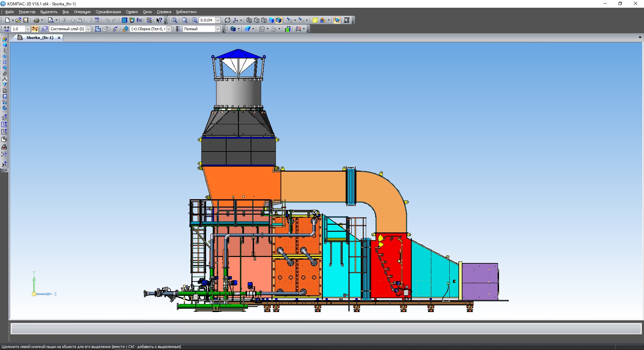This screenshot has width=644, height=350.
Task: Select the Wireframe display mode cube
Action: point(249,20)
